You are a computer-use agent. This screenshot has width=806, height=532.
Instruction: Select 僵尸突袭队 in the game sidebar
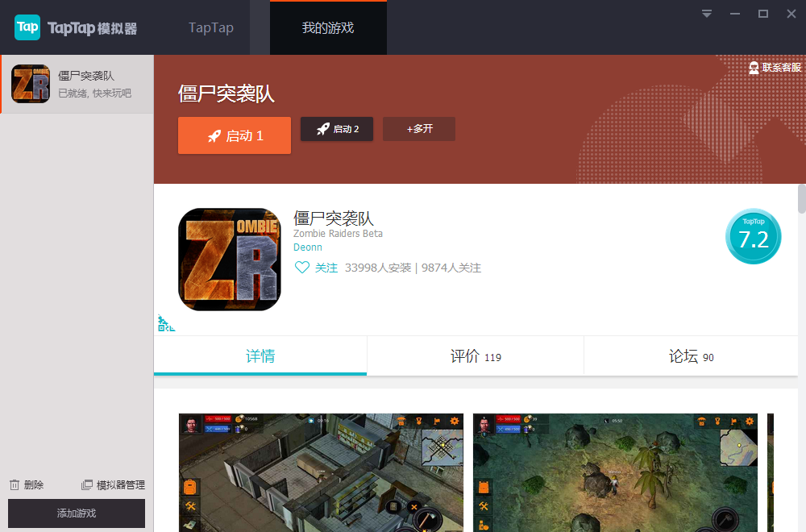pyautogui.click(x=77, y=84)
